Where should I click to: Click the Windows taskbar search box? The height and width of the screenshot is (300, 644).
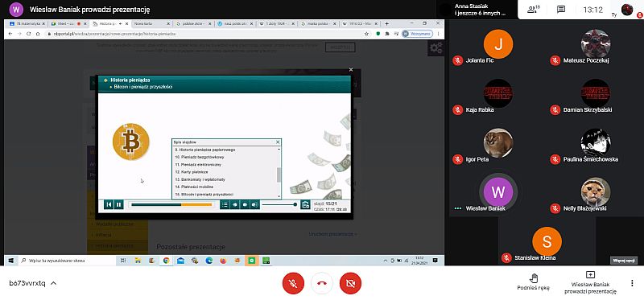click(x=66, y=261)
